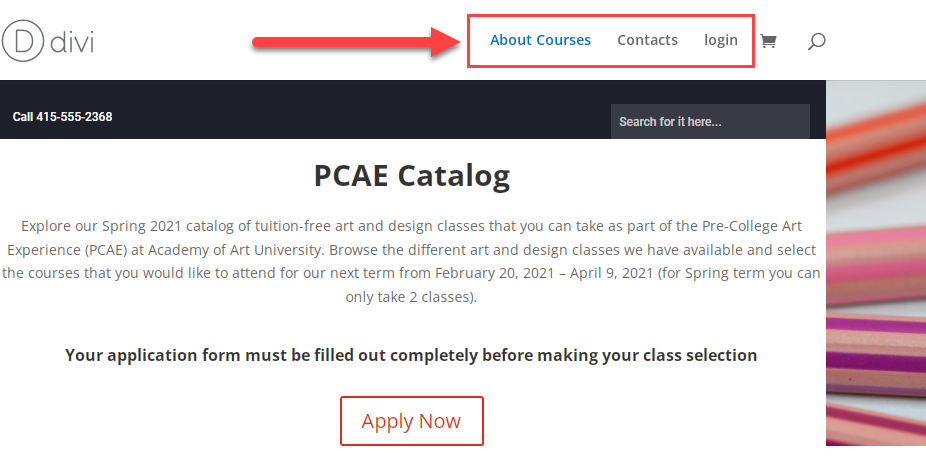Image resolution: width=926 pixels, height=463 pixels.
Task: Click the Apply Now button
Action: click(412, 421)
